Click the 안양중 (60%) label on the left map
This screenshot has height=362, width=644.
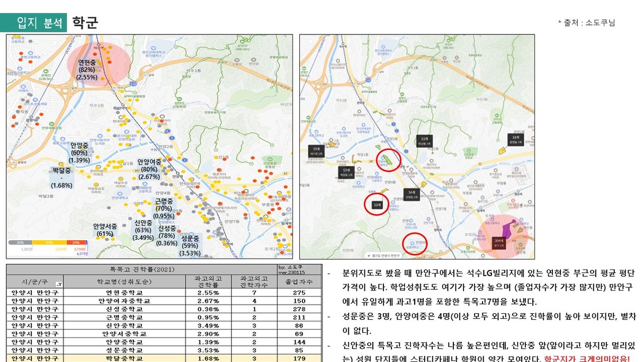(79, 152)
